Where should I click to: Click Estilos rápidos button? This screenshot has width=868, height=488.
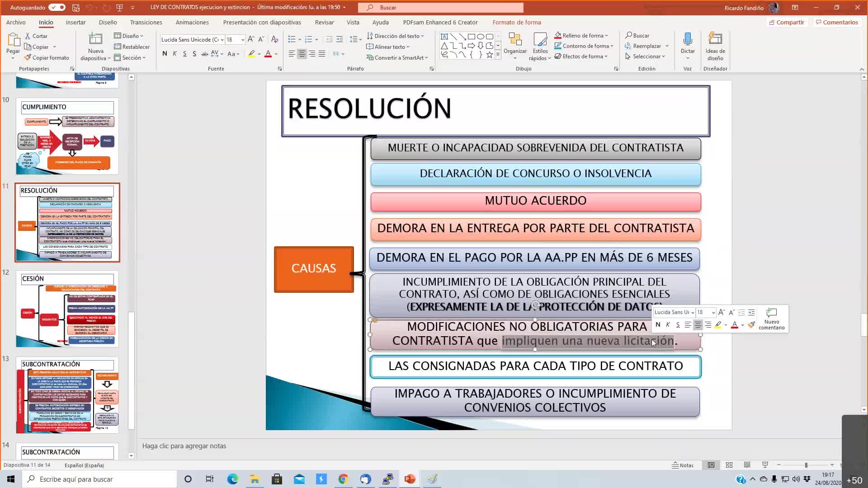click(x=540, y=46)
